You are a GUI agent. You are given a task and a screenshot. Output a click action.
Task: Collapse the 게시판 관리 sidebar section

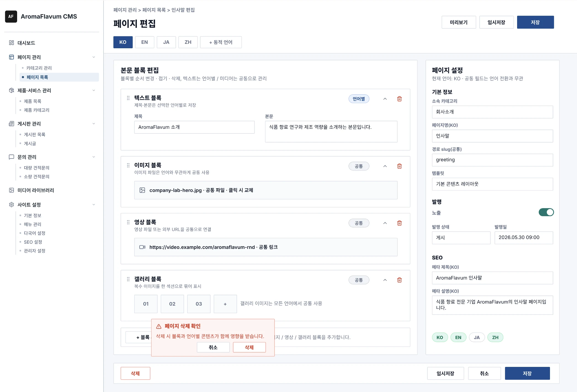click(x=94, y=124)
